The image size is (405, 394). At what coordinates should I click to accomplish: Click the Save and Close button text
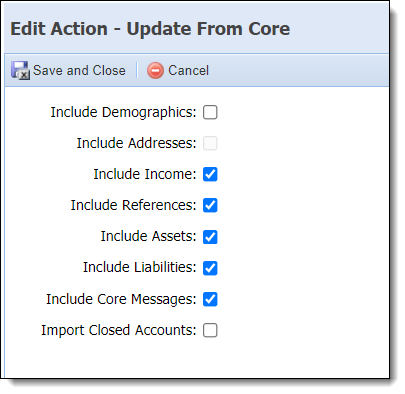tap(79, 70)
